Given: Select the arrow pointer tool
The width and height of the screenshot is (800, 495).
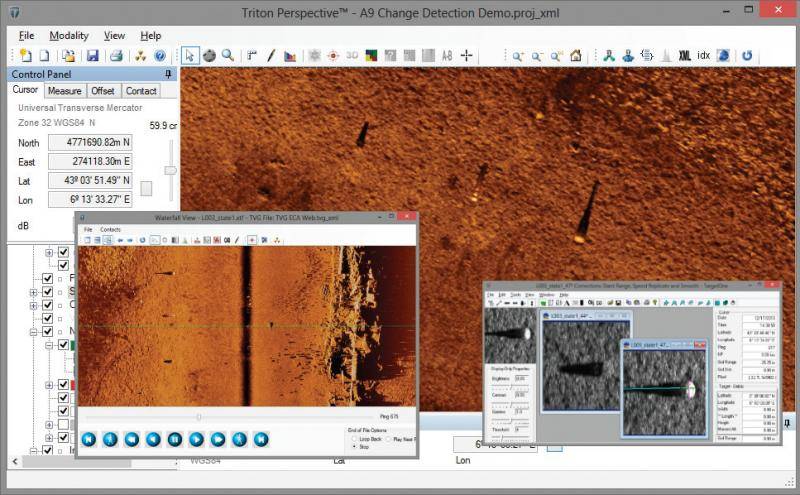Looking at the screenshot, I should click(190, 56).
